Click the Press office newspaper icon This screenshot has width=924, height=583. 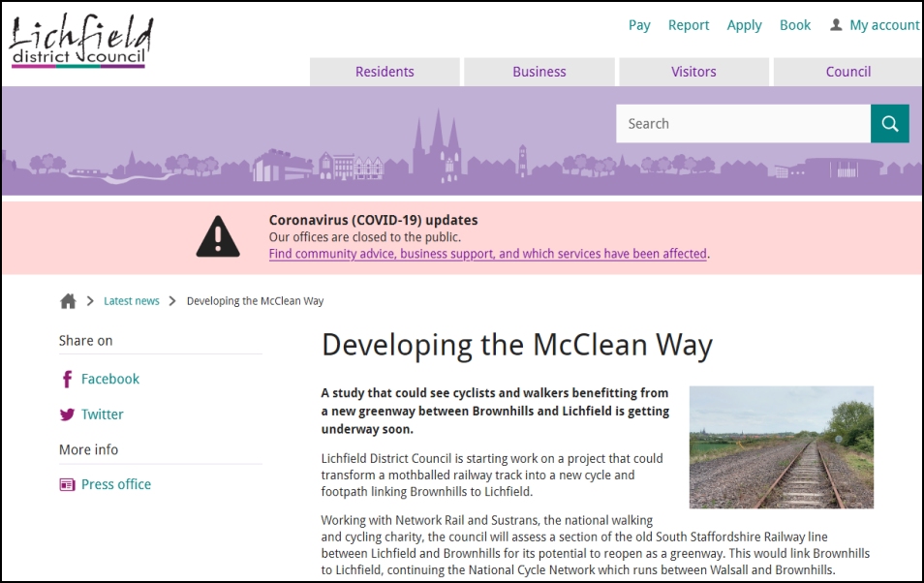point(67,484)
